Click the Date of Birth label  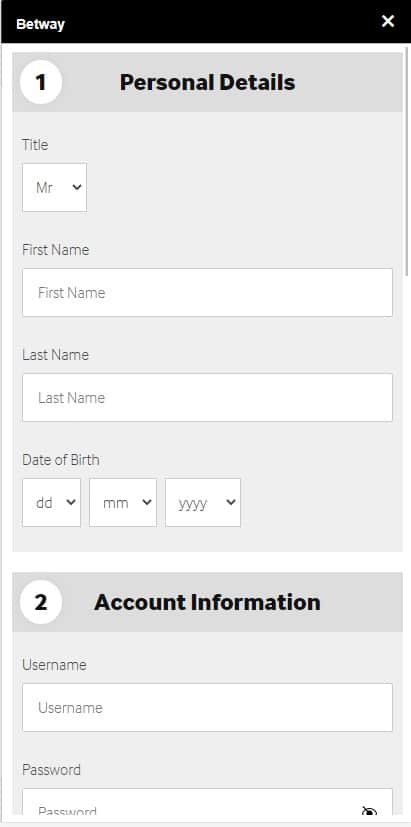[x=61, y=460]
